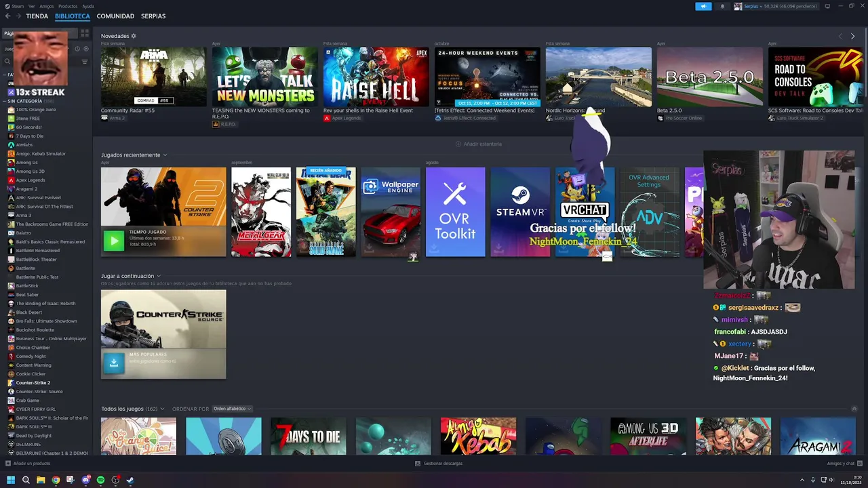Open the OVR Toolkit tile
Viewport: 868px width, 488px height.
click(455, 212)
